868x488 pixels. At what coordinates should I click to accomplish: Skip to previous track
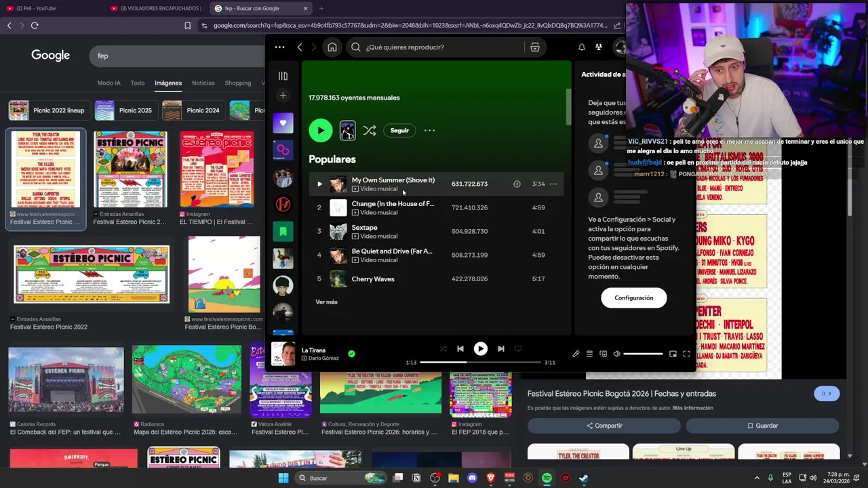tap(460, 348)
